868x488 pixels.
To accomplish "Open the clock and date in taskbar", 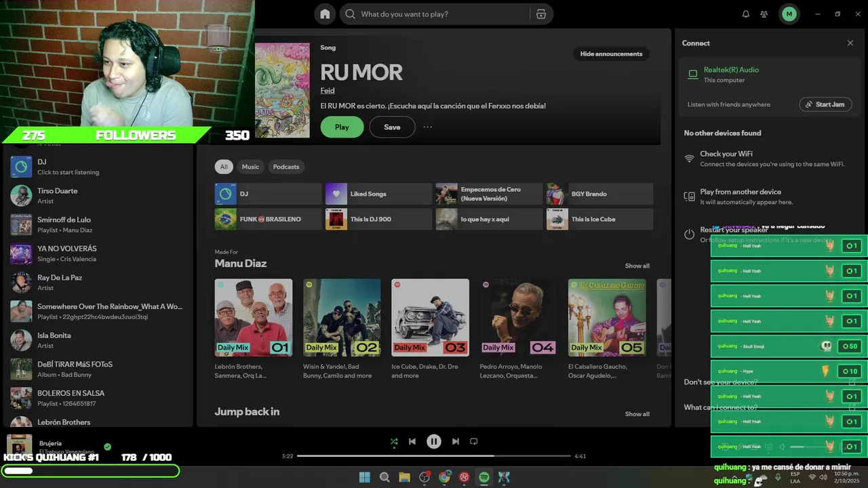I will pos(847,477).
